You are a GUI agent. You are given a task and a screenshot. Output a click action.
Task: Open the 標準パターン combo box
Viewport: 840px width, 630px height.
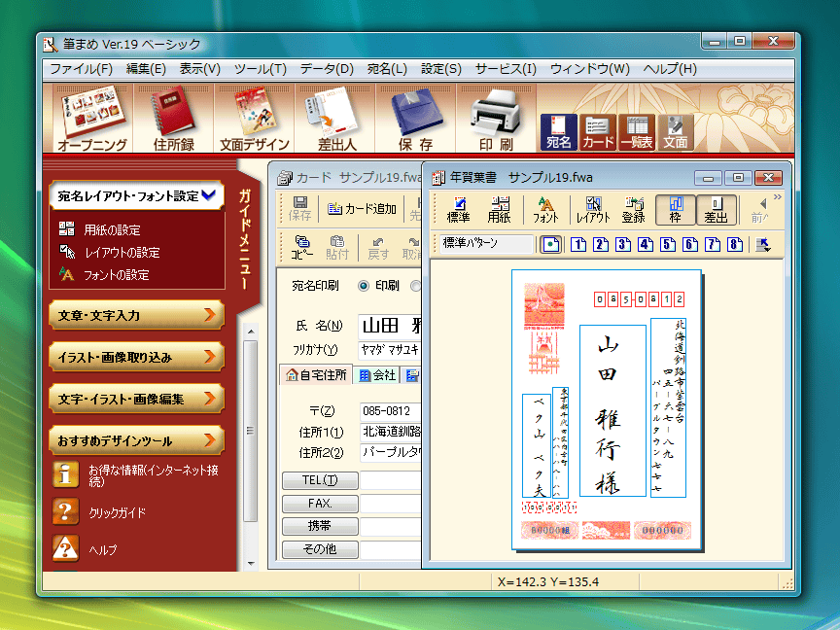pos(486,244)
